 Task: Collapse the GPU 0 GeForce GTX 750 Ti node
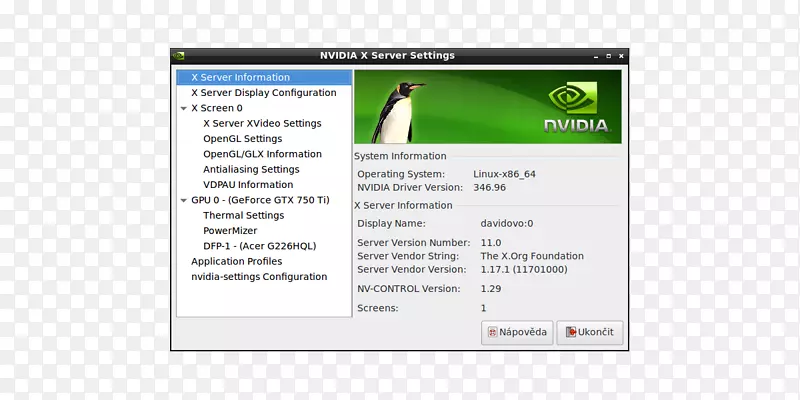click(x=183, y=200)
